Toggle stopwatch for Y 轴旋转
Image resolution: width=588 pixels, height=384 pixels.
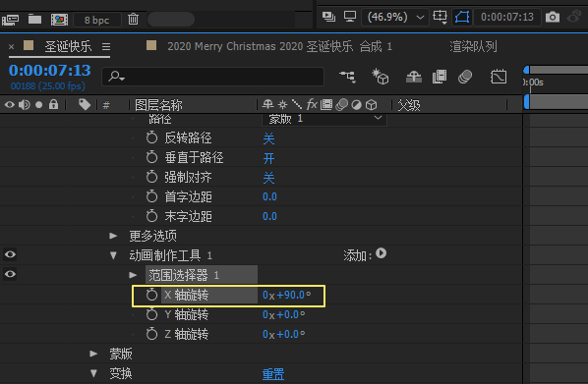pyautogui.click(x=151, y=314)
